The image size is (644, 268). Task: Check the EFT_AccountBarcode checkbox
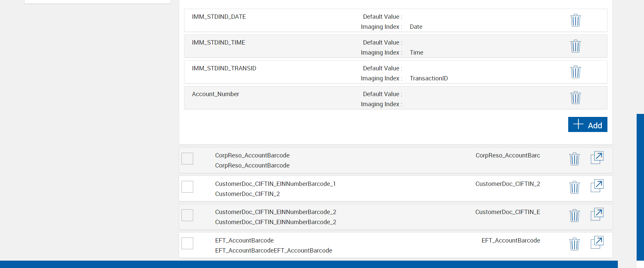tap(187, 243)
